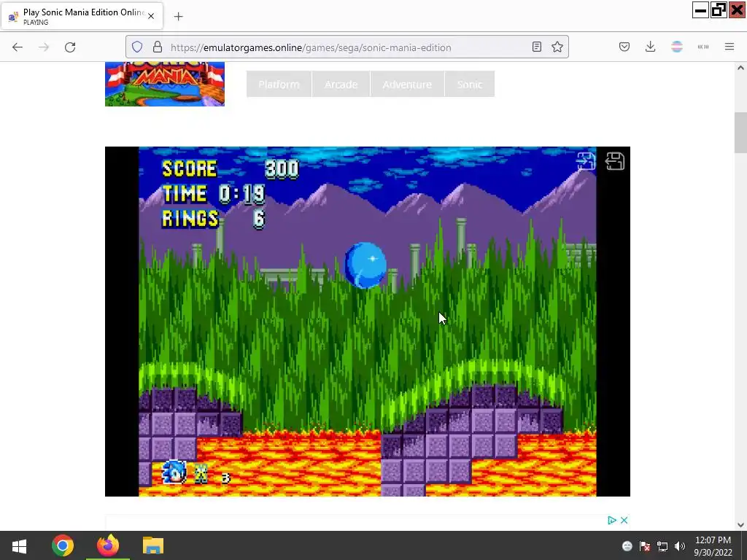Close the advertisement with the X icon
The image size is (747, 560).
click(x=624, y=520)
